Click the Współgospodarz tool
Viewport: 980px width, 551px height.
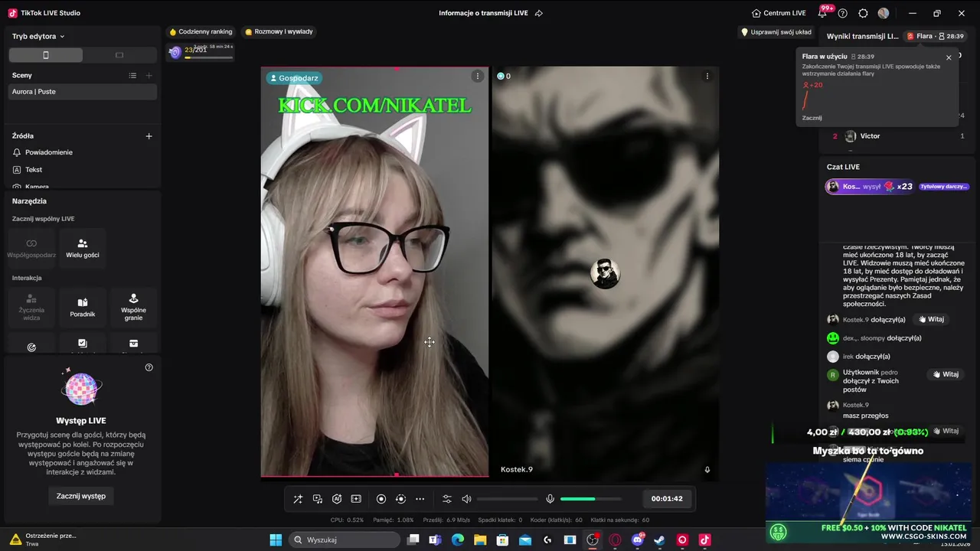[x=31, y=249]
